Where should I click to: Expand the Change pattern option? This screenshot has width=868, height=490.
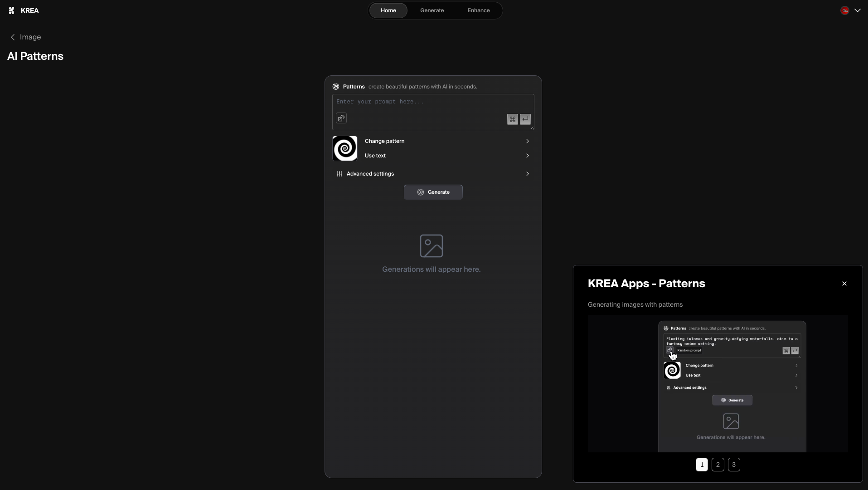pos(527,141)
